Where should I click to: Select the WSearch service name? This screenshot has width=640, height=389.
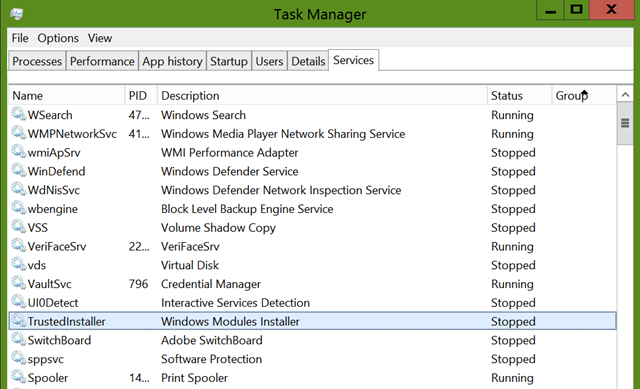[50, 115]
